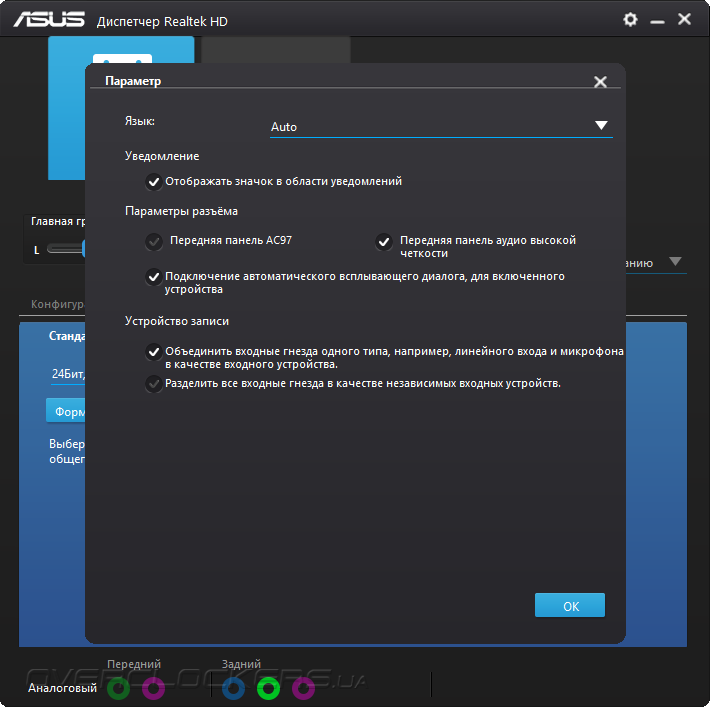The height and width of the screenshot is (707, 710).
Task: Click the Задний jack group label
Action: 241,664
